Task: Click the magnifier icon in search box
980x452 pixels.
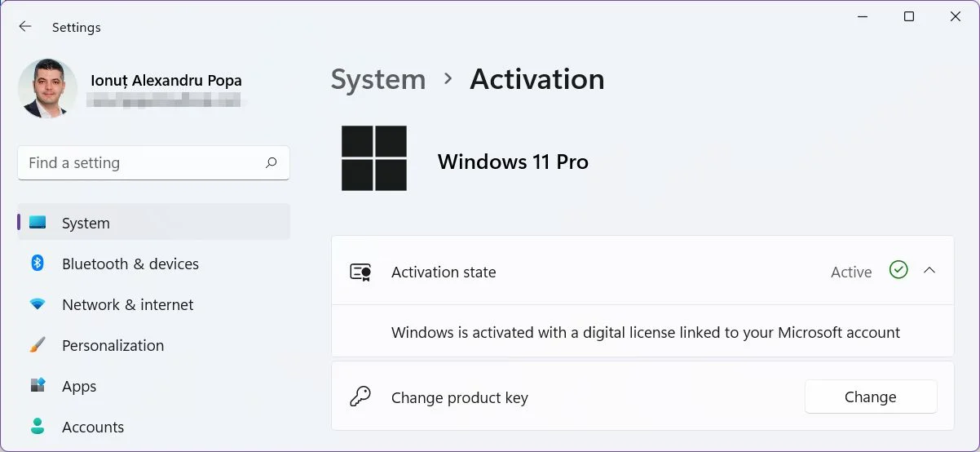Action: pos(271,162)
